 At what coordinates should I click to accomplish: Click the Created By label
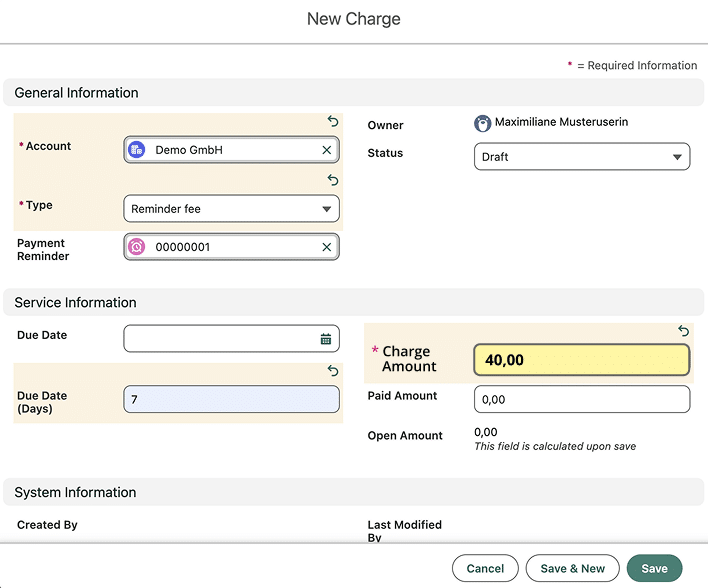tap(47, 525)
